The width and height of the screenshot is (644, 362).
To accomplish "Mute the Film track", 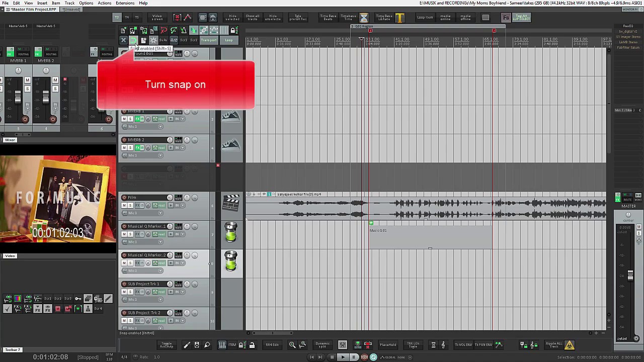I will pos(124,205).
